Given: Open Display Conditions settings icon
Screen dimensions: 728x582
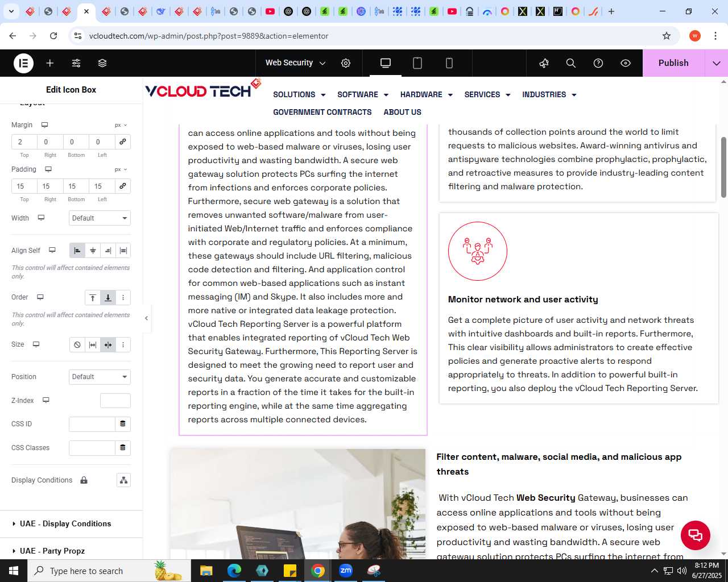Looking at the screenshot, I should (x=123, y=480).
